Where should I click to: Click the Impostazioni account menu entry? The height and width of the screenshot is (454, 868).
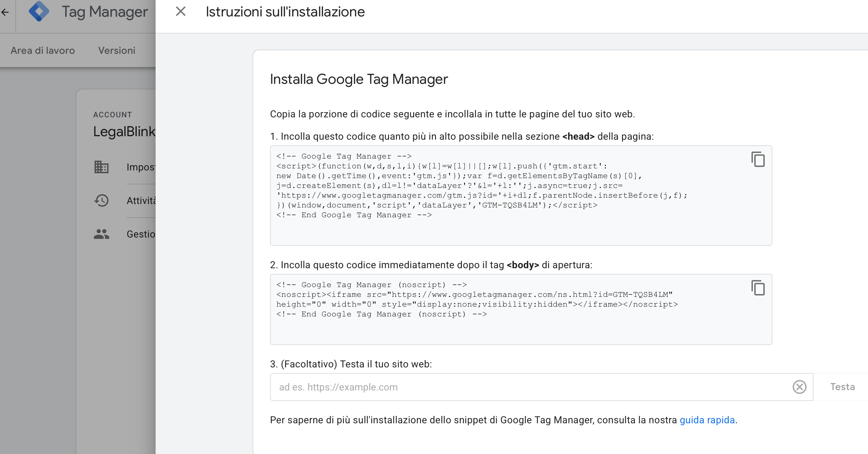pyautogui.click(x=141, y=167)
